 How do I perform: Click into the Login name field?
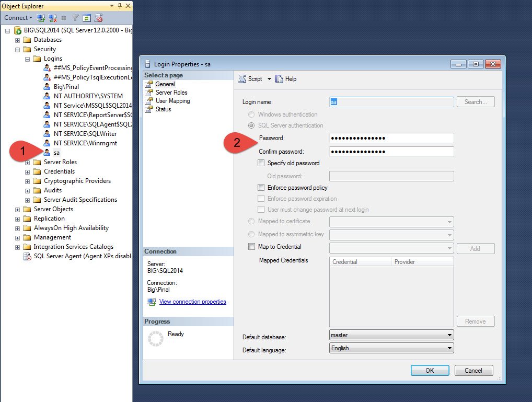pyautogui.click(x=391, y=102)
